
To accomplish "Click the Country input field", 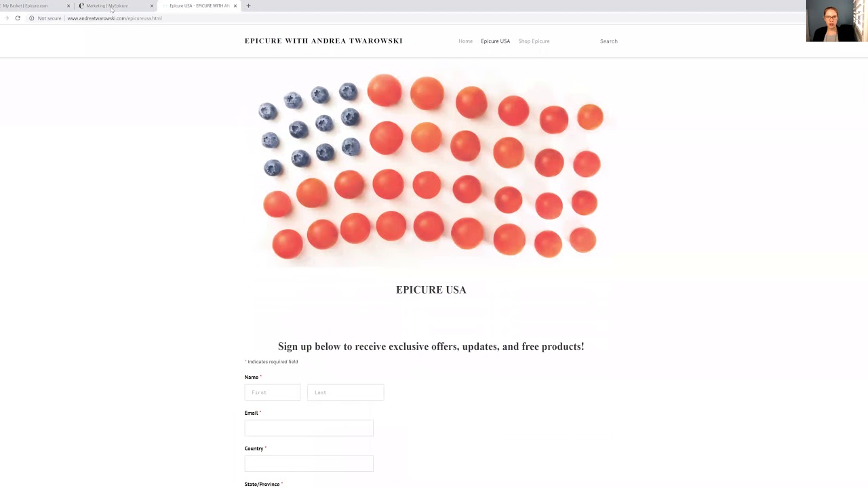I will [x=309, y=464].
